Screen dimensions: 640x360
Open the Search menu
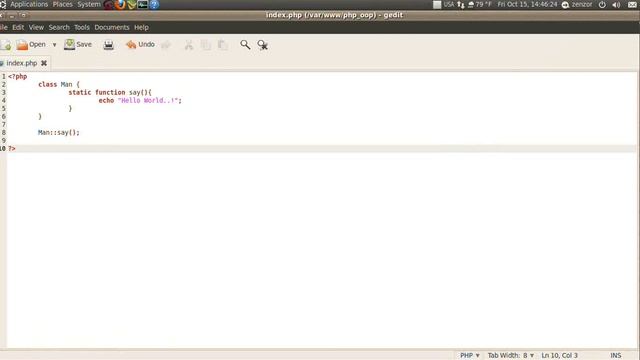point(59,27)
